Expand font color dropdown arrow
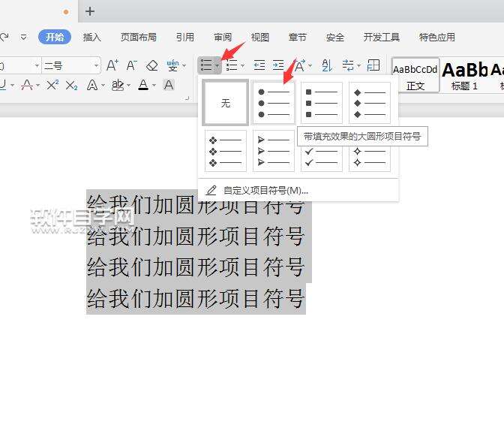The height and width of the screenshot is (422, 504). (154, 86)
